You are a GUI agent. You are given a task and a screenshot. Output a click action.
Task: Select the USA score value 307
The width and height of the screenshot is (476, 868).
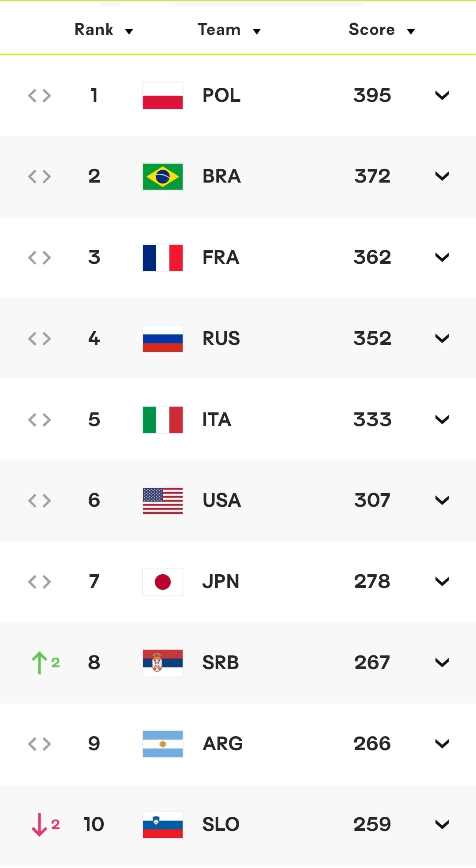coord(372,501)
